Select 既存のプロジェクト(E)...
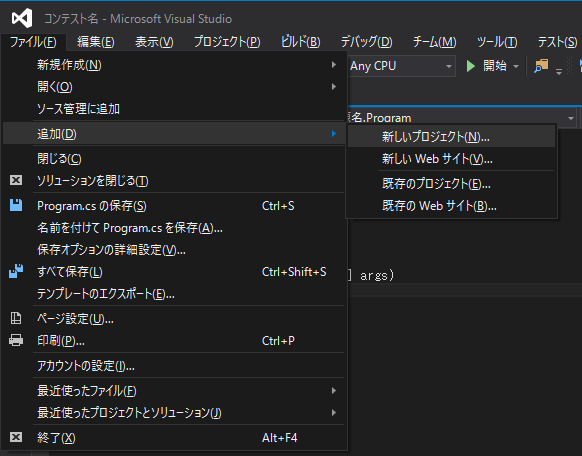 [x=451, y=183]
